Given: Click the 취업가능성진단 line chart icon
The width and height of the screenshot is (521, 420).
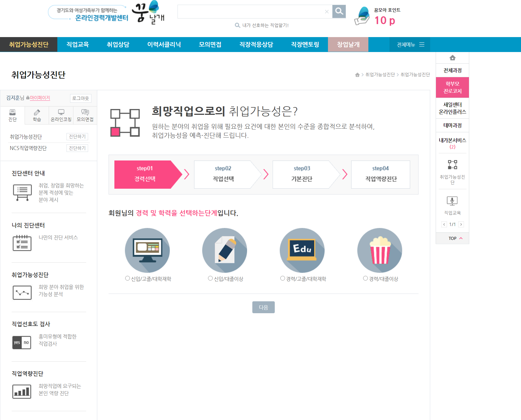Looking at the screenshot, I should 22,292.
